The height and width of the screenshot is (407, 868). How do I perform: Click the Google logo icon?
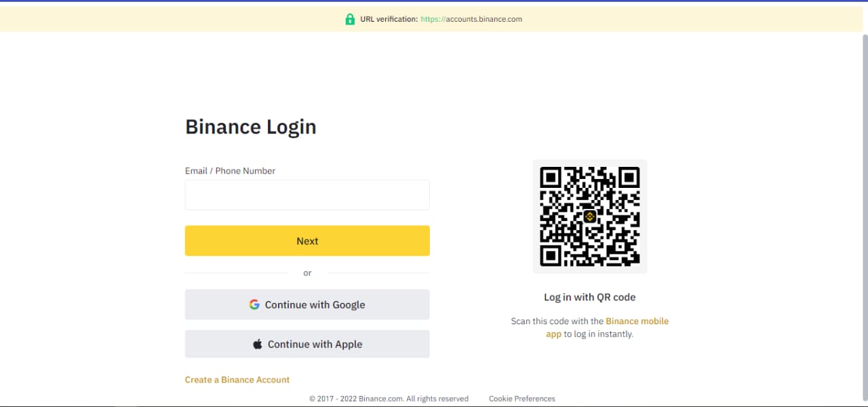click(x=254, y=305)
